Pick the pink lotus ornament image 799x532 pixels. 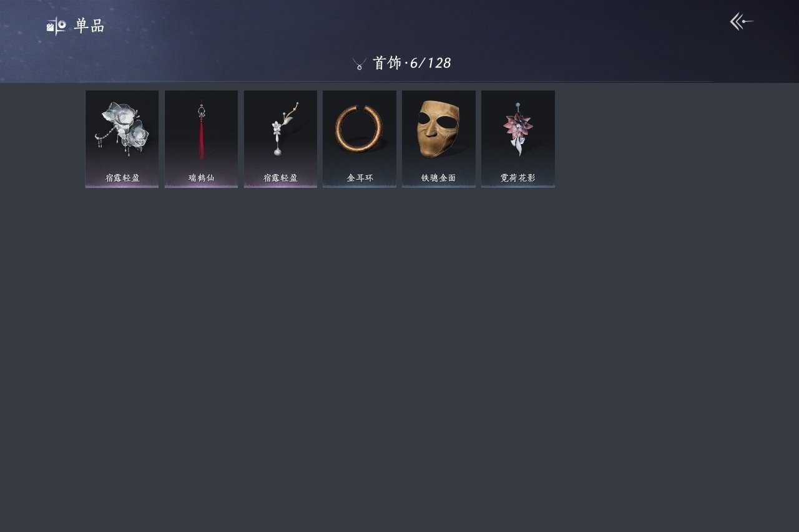click(x=517, y=128)
